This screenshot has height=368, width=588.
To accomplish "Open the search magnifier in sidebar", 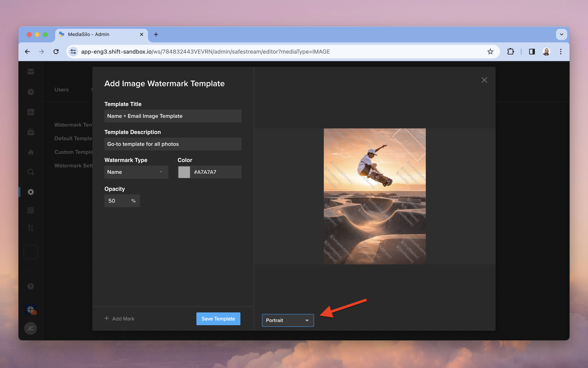I will [31, 172].
